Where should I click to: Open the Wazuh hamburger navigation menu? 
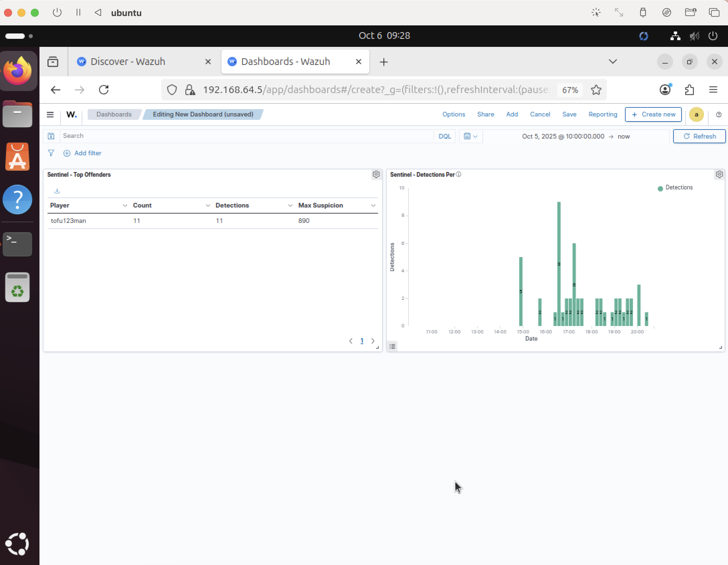pyautogui.click(x=50, y=115)
